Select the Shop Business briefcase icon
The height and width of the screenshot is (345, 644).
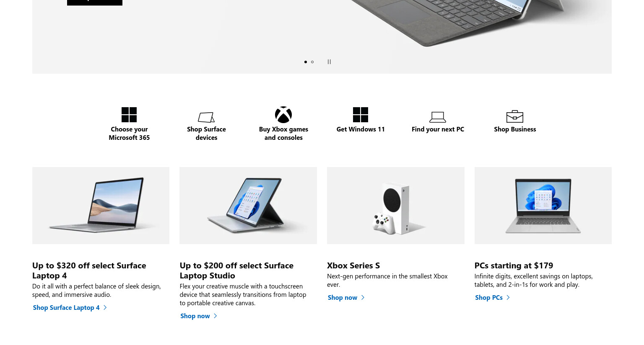click(515, 116)
